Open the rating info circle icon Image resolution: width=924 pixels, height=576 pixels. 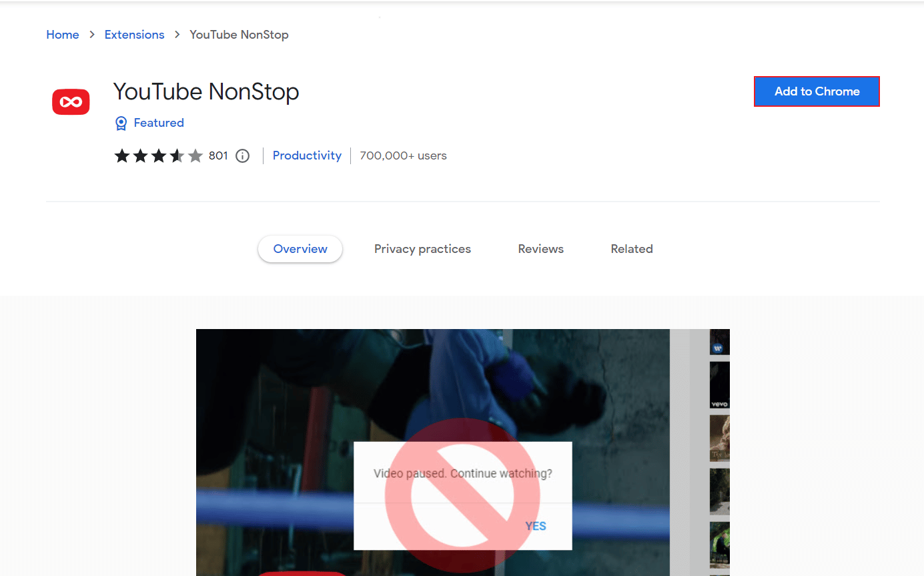tap(243, 156)
